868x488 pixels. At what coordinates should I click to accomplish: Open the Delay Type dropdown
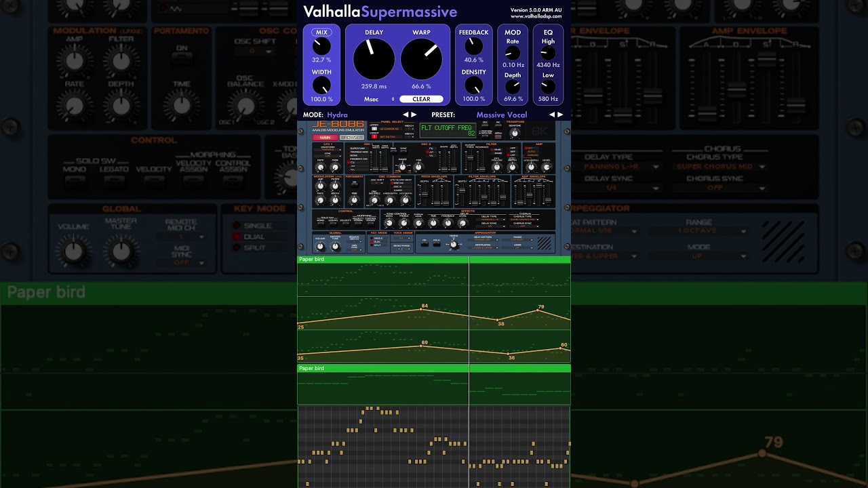[x=490, y=220]
